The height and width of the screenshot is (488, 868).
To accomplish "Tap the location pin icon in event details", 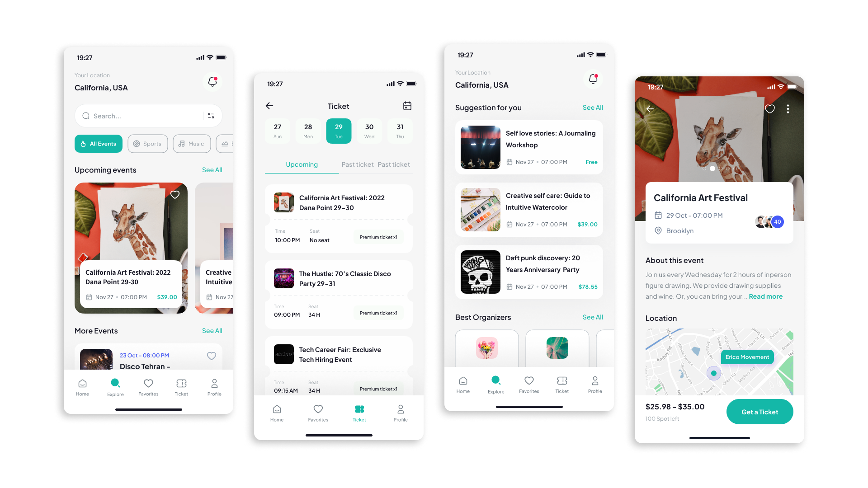I will pos(658,230).
